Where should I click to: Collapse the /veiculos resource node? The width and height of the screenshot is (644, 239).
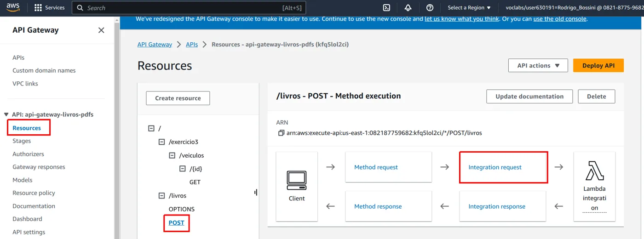pos(172,155)
